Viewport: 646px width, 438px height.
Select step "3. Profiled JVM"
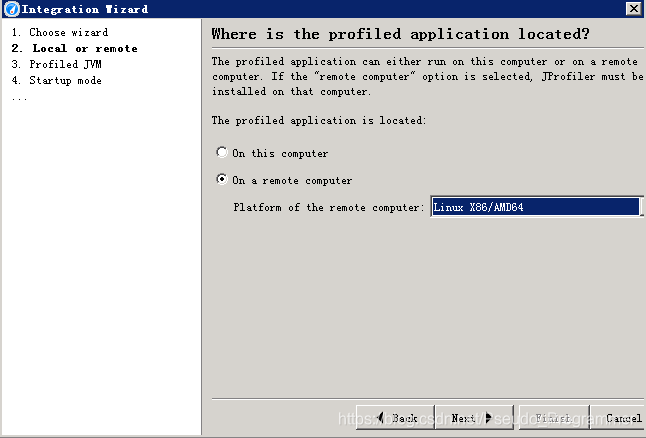[x=56, y=64]
